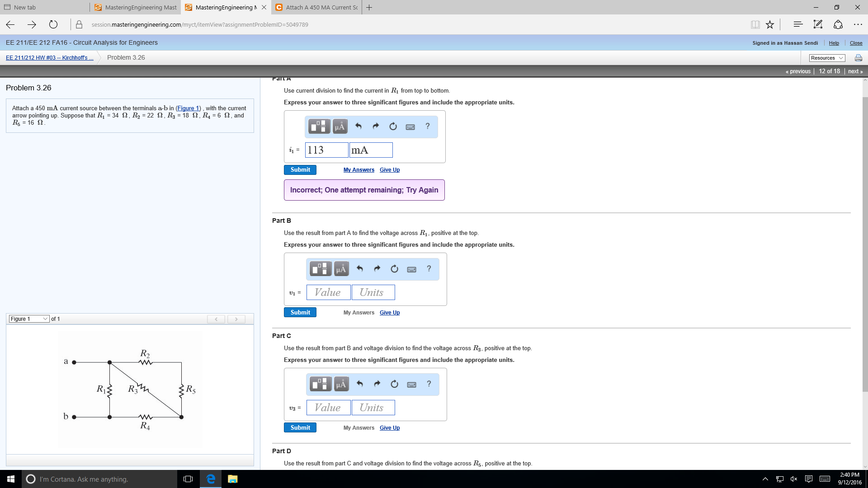Screen dimensions: 868x488
Task: Click the print icon near Resources
Action: pyautogui.click(x=858, y=58)
